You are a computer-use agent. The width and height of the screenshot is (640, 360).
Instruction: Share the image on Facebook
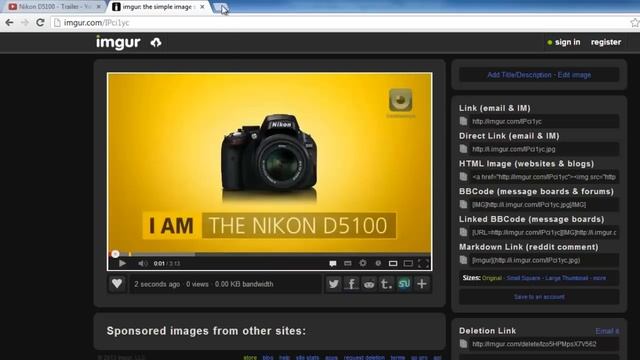point(351,284)
